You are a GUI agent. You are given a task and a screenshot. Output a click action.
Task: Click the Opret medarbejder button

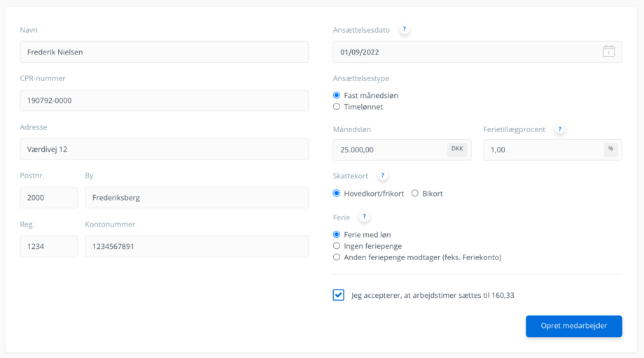(x=574, y=326)
